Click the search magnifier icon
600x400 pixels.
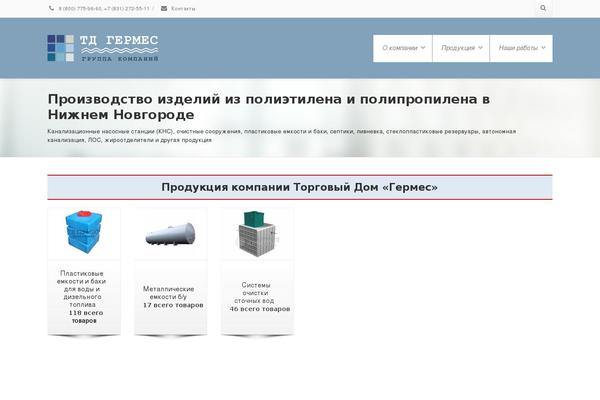[543, 8]
